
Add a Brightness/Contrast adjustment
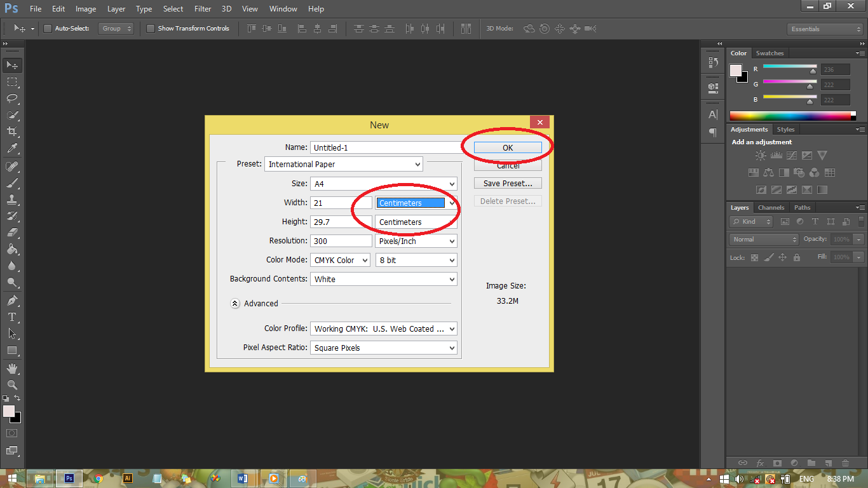761,155
